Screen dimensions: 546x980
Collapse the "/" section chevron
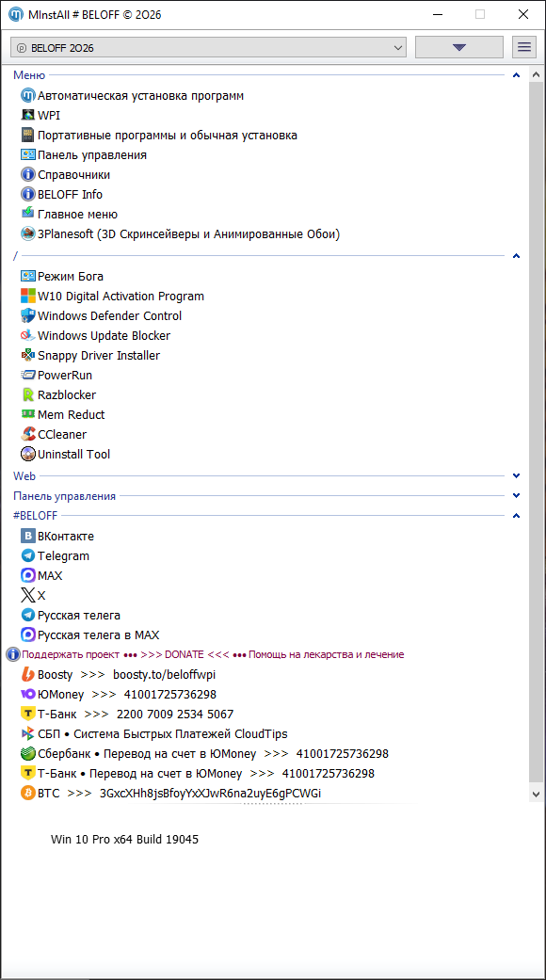click(x=516, y=256)
